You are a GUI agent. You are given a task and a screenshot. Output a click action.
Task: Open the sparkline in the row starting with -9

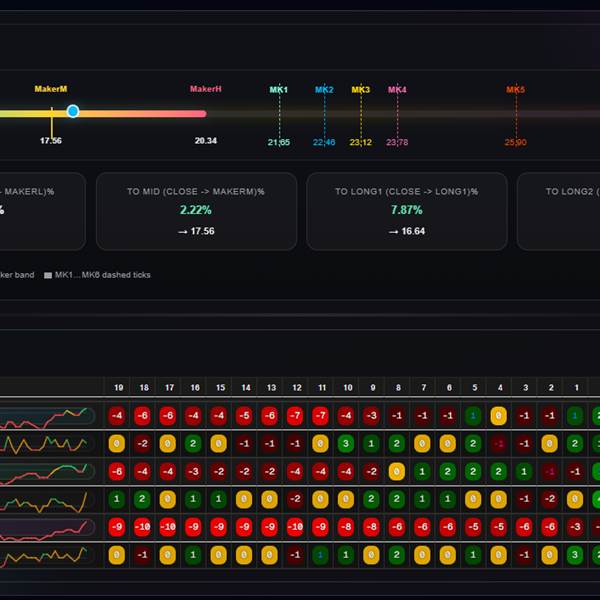pyautogui.click(x=47, y=527)
